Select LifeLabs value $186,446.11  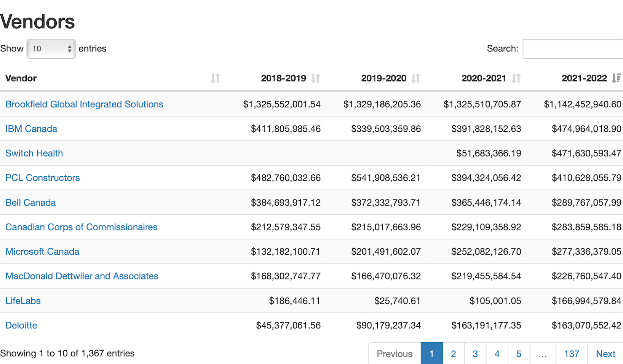(x=295, y=301)
